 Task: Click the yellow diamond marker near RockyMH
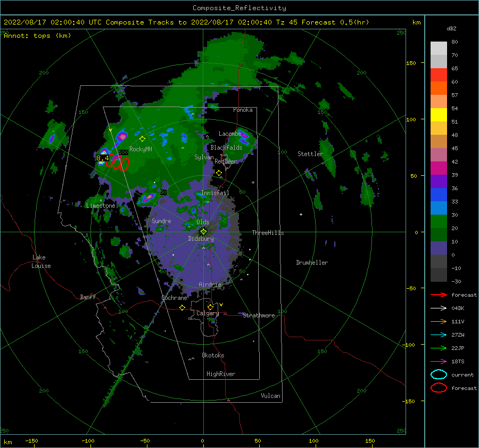(142, 139)
